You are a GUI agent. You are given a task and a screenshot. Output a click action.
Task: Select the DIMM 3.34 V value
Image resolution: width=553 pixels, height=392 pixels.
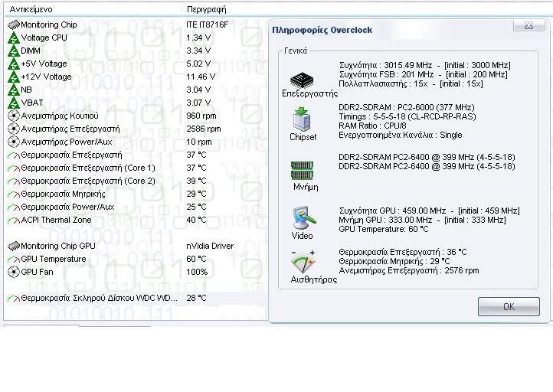198,51
